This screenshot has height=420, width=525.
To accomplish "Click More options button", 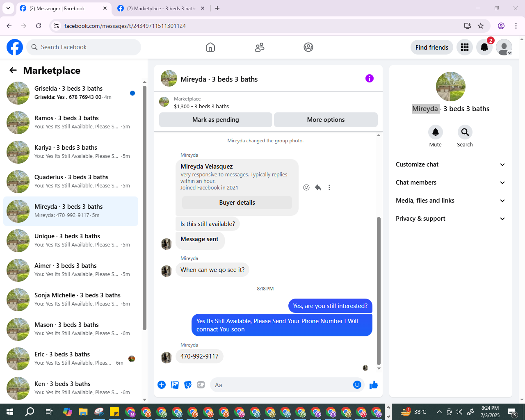I will click(x=326, y=120).
